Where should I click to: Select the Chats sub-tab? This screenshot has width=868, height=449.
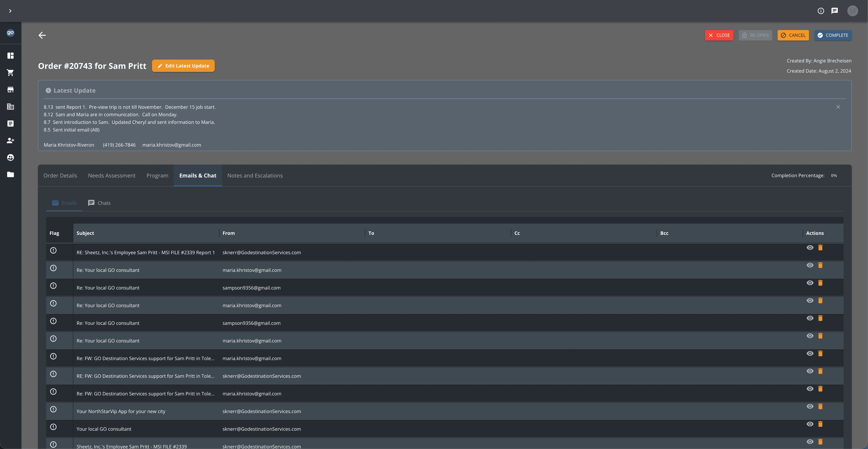[x=99, y=203]
